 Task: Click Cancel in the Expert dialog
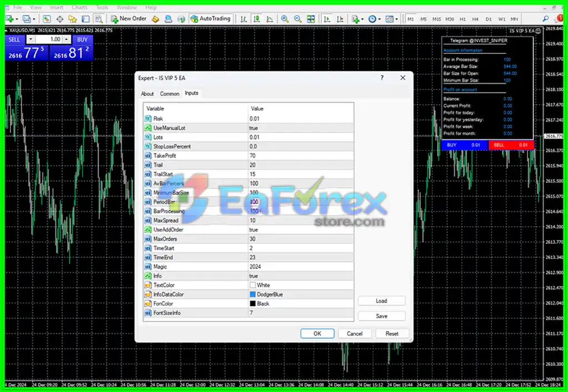pos(354,334)
